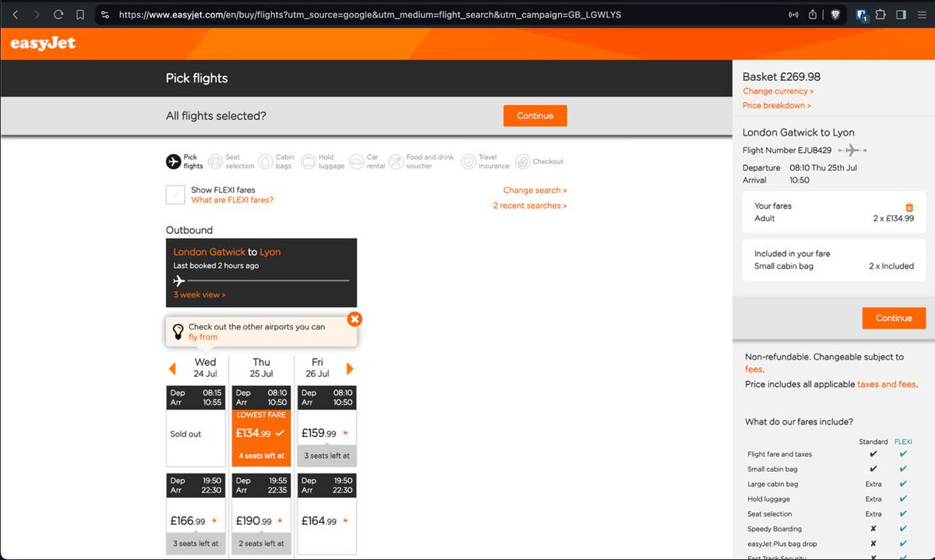Click the fly from link in tip

click(203, 337)
